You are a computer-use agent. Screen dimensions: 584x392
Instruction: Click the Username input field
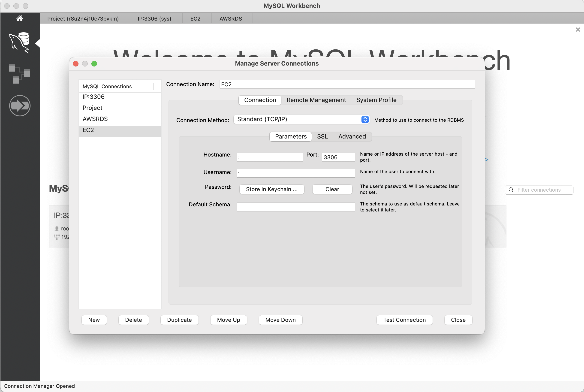pyautogui.click(x=296, y=173)
